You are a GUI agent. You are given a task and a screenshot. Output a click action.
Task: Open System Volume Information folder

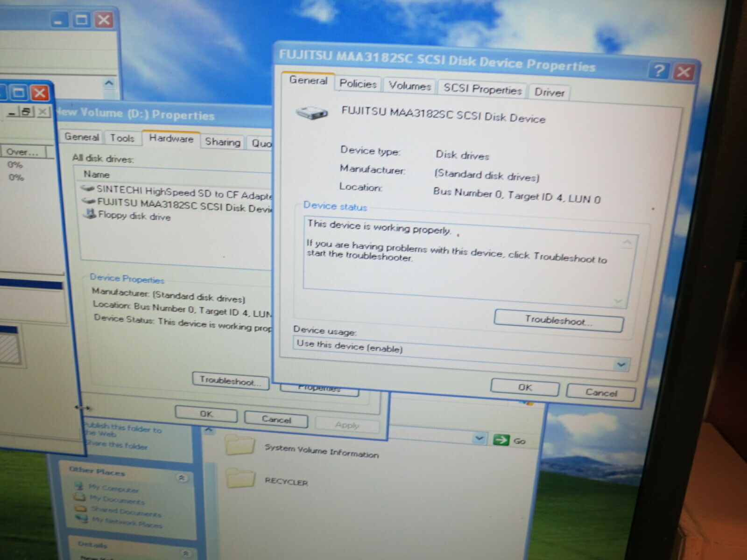click(x=302, y=448)
